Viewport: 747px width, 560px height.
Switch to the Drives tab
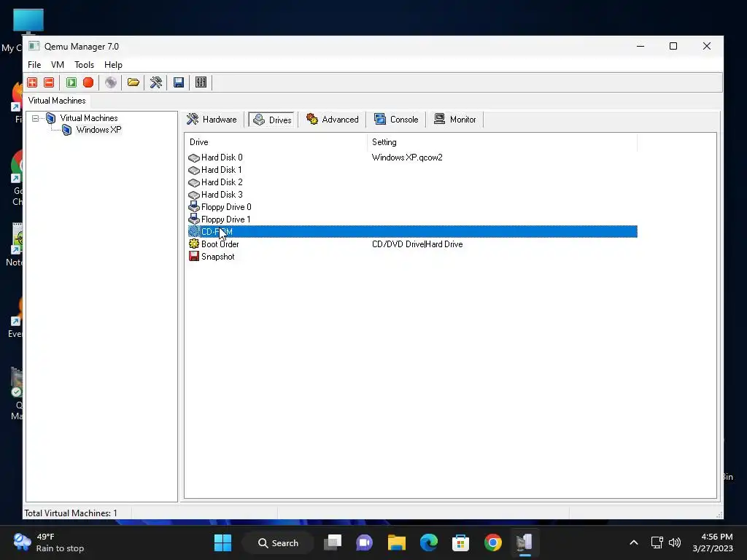[x=273, y=120]
